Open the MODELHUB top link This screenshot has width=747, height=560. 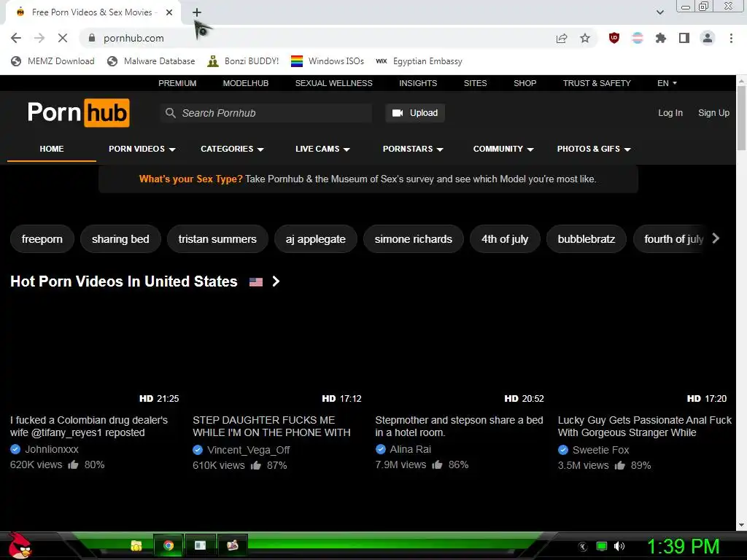coord(245,83)
